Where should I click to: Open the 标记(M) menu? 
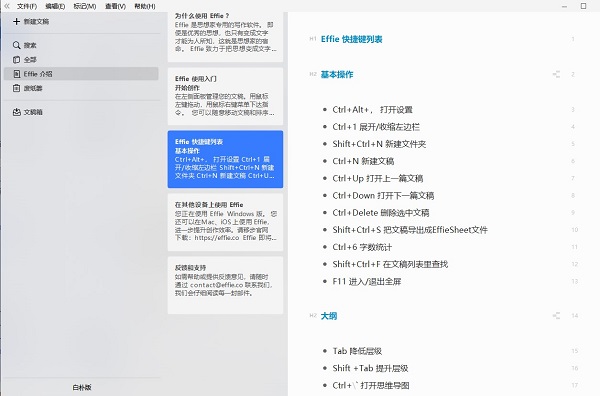coord(85,6)
